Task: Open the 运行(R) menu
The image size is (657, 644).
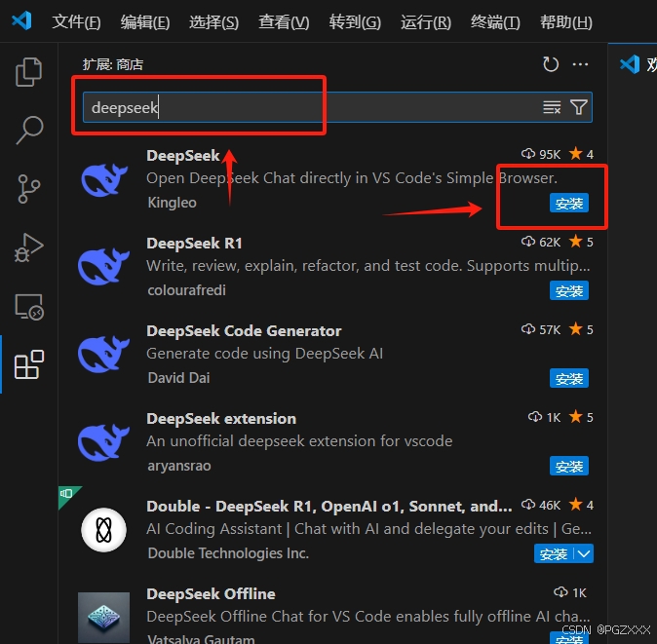Action: [x=426, y=21]
